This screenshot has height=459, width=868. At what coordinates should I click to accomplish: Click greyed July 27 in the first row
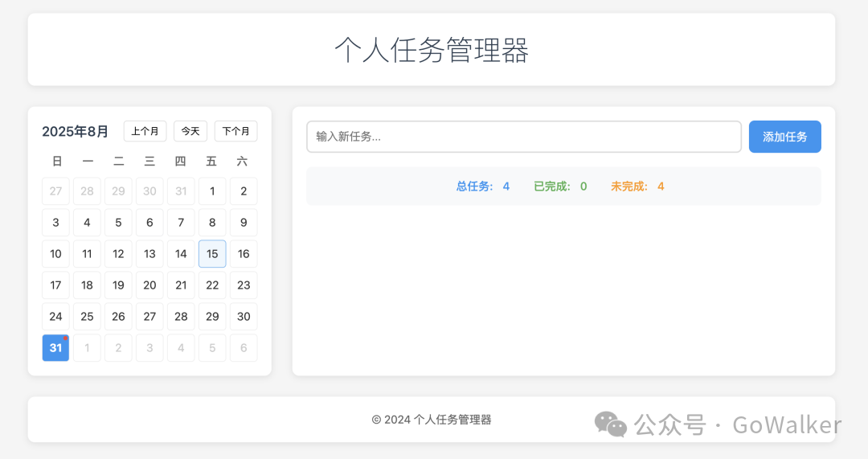point(56,191)
